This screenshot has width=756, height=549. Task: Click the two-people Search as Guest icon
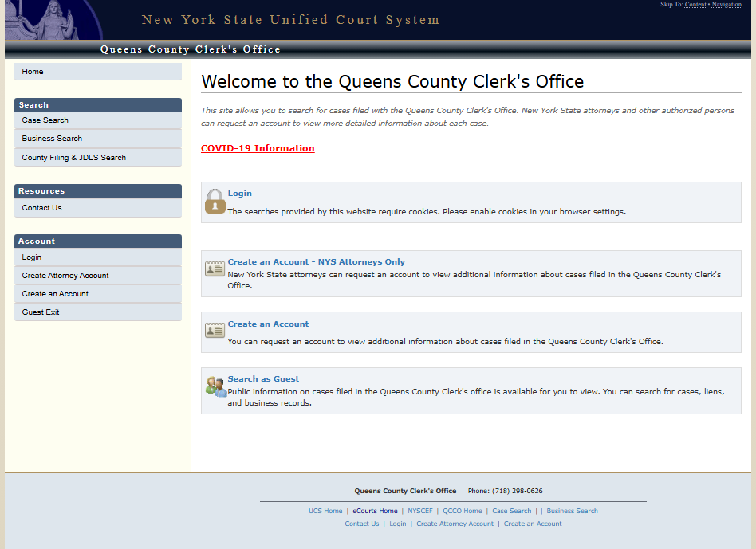click(215, 386)
